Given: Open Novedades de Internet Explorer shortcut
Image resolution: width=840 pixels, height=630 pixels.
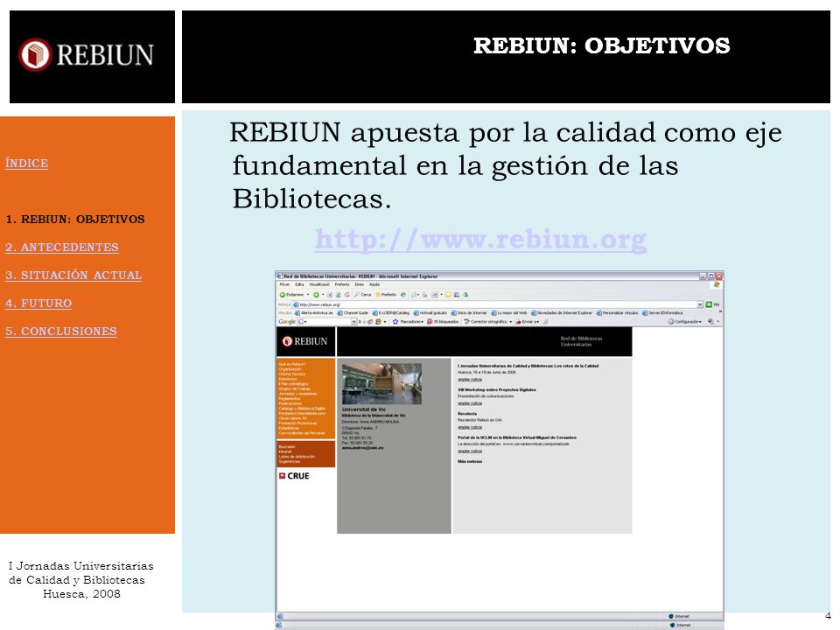Looking at the screenshot, I should 562,313.
